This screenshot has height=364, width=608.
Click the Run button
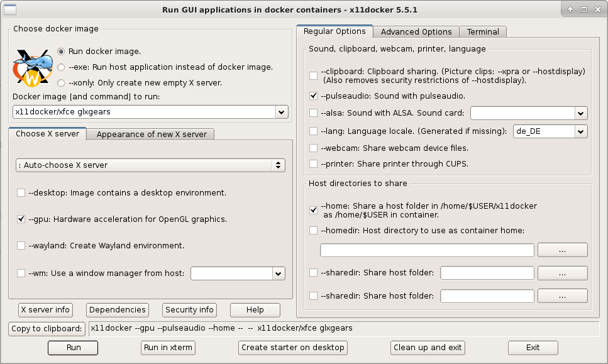point(73,348)
